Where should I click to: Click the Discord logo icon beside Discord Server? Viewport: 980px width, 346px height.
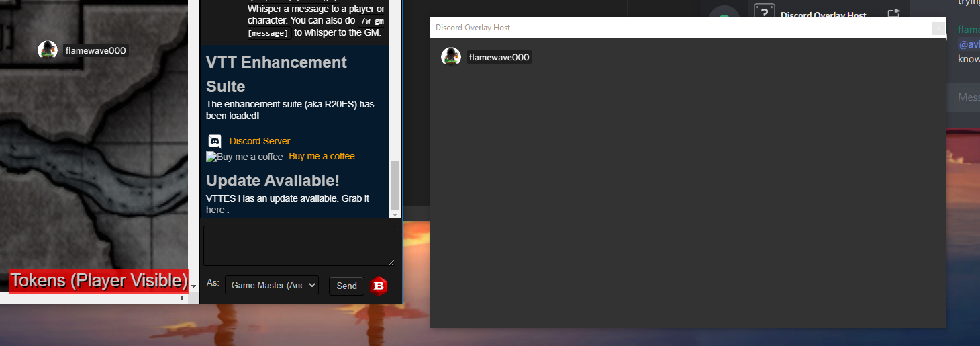(214, 142)
